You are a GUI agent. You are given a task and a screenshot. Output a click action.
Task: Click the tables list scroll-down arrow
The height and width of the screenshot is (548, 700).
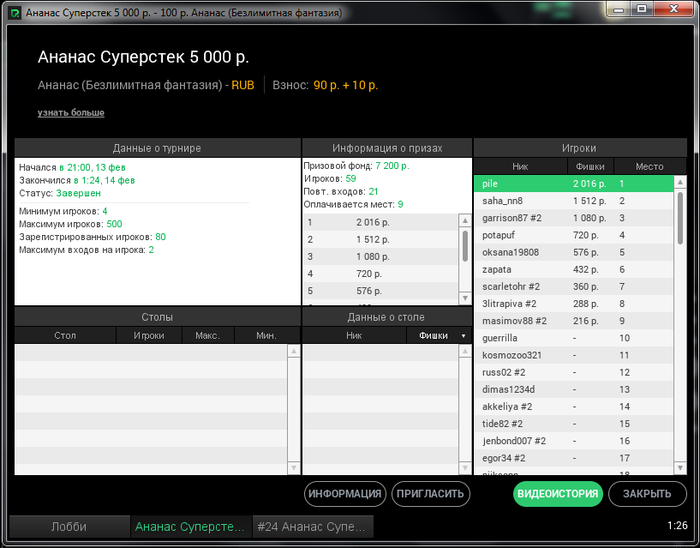click(294, 468)
